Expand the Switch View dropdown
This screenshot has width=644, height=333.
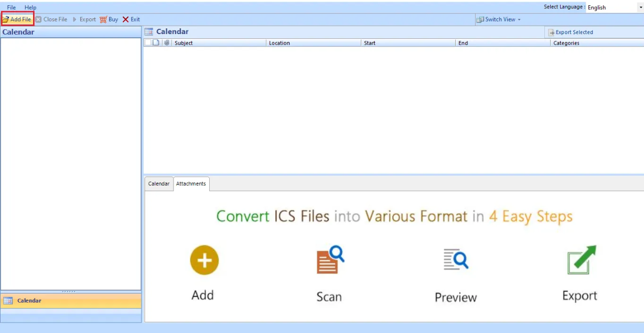pyautogui.click(x=499, y=19)
